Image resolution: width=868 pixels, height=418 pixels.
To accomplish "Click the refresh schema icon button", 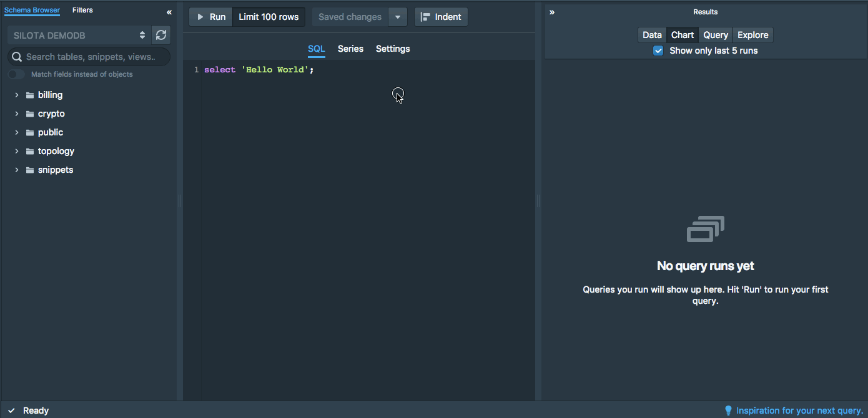I will coord(161,35).
